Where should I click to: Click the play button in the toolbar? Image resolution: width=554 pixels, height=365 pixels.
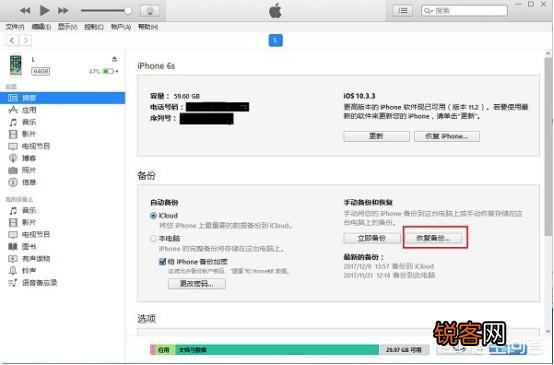point(45,11)
